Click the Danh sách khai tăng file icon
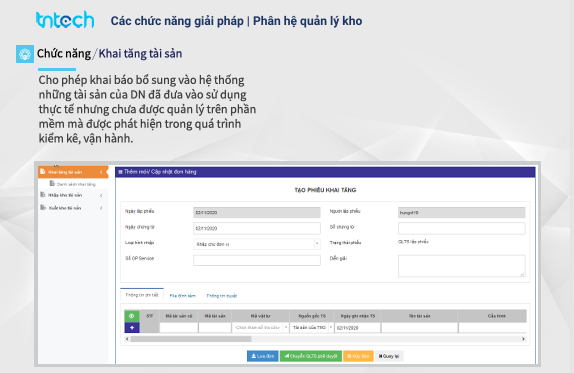574x373 pixels. point(52,183)
